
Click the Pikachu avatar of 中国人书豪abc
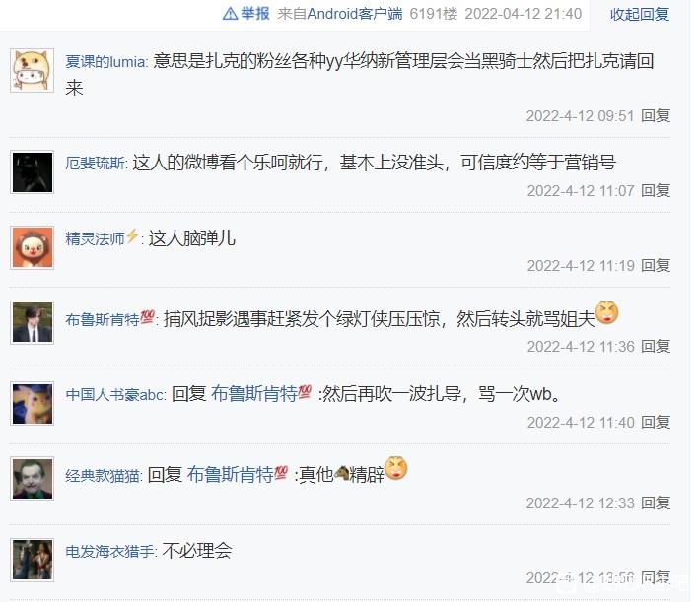(x=33, y=403)
